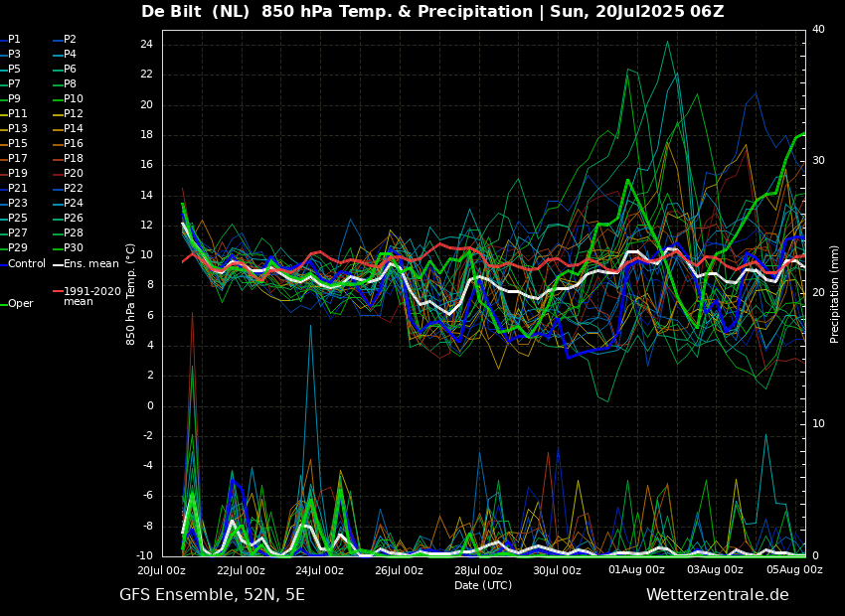Screen dimensions: 845x616
Task: Click the P10 legend entry
Action: click(68, 99)
